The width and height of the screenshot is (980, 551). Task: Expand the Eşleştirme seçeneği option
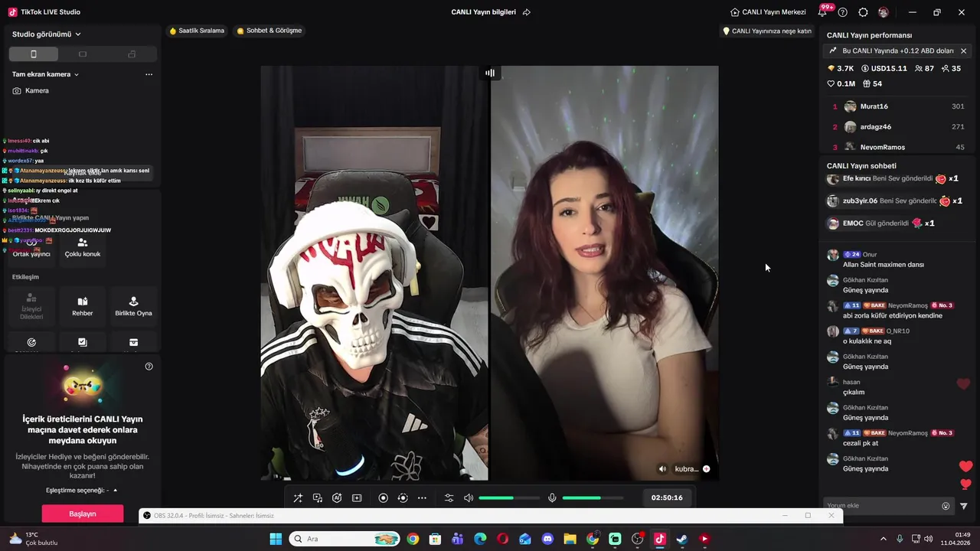tap(82, 490)
